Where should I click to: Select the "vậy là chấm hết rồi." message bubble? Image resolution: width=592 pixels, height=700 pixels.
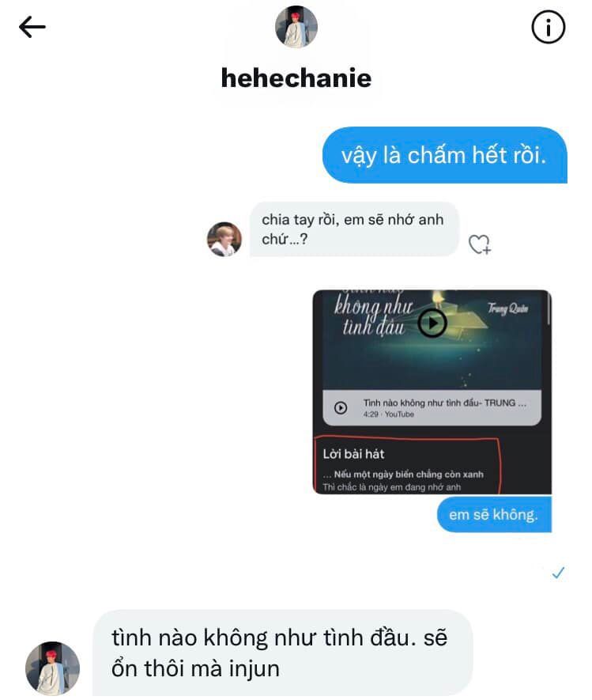[445, 155]
